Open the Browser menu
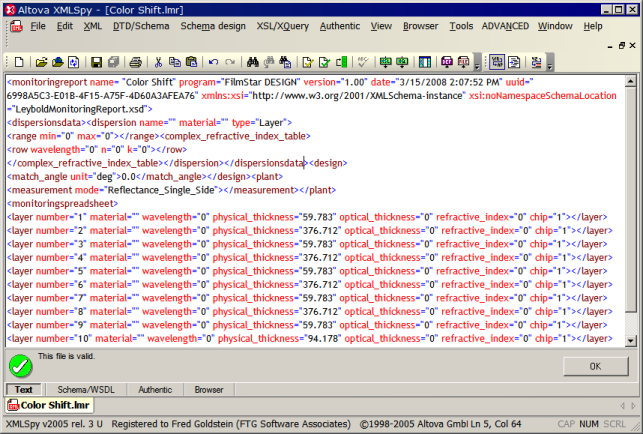The width and height of the screenshot is (643, 434). point(420,26)
